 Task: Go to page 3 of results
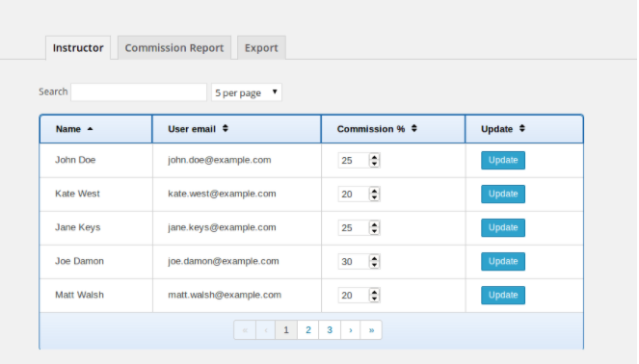click(x=330, y=330)
